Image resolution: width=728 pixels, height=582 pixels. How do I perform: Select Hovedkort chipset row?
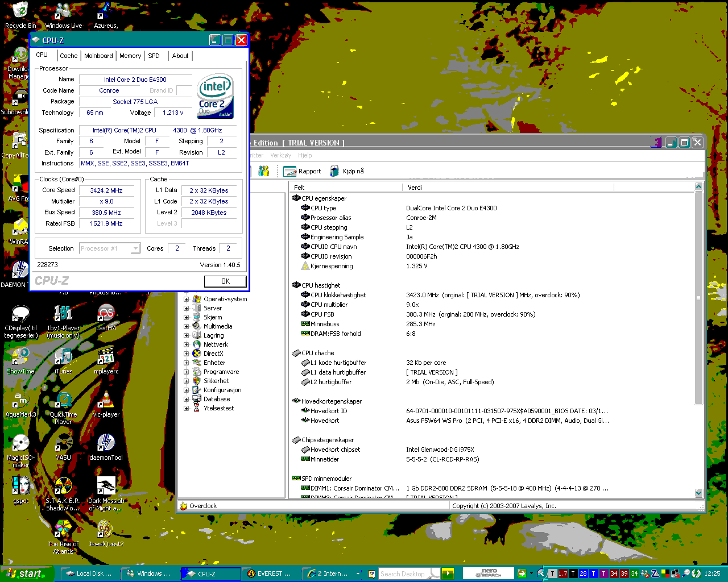coord(492,450)
